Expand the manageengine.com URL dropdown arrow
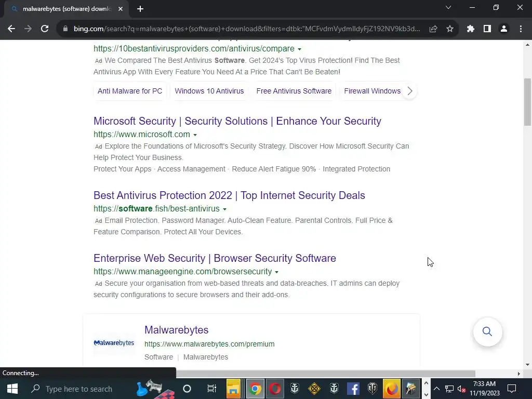 pos(276,272)
